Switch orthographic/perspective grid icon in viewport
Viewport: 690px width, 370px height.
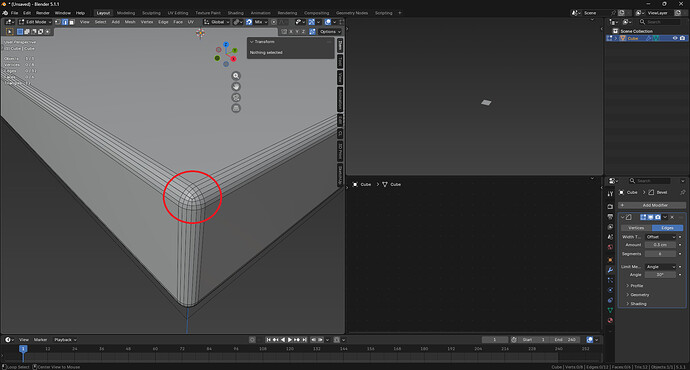point(236,108)
